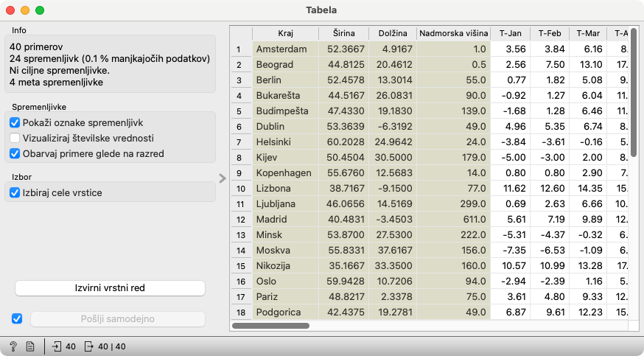Toggle 'Izbiraj cele vrstice' checkbox
644x356 pixels.
15,192
